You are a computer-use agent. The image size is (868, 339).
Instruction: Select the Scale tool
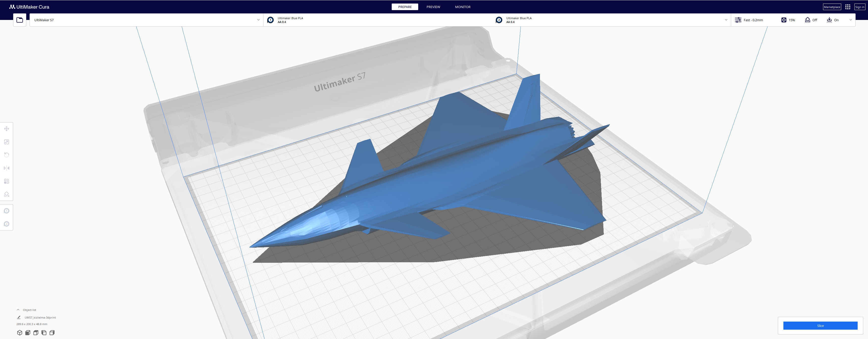6,142
